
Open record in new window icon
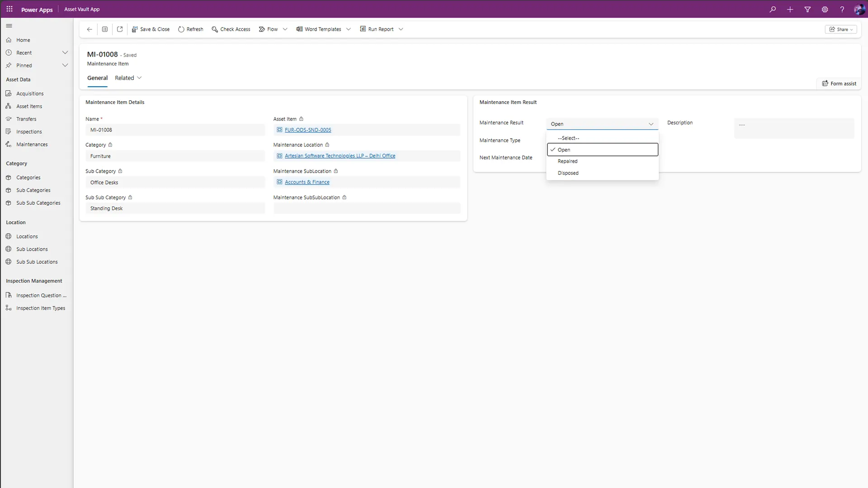120,29
